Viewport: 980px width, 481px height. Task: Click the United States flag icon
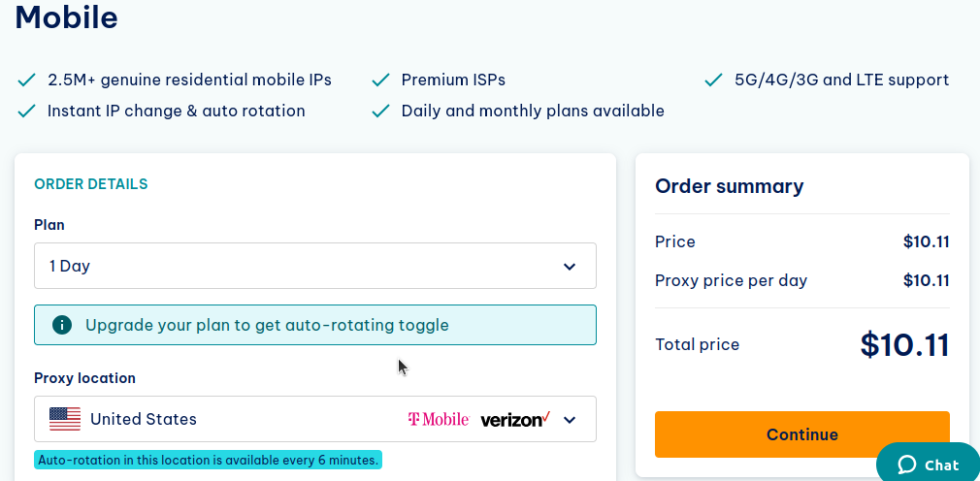65,419
